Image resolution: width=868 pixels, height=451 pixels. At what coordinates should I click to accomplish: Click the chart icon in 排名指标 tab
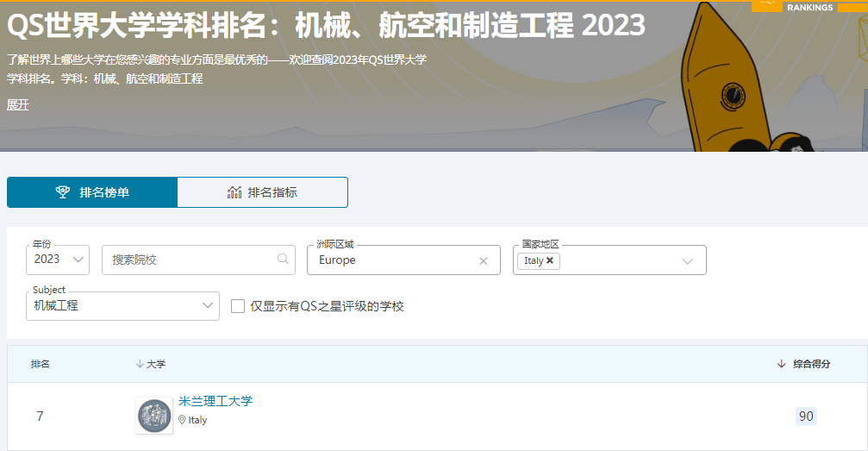click(x=234, y=192)
